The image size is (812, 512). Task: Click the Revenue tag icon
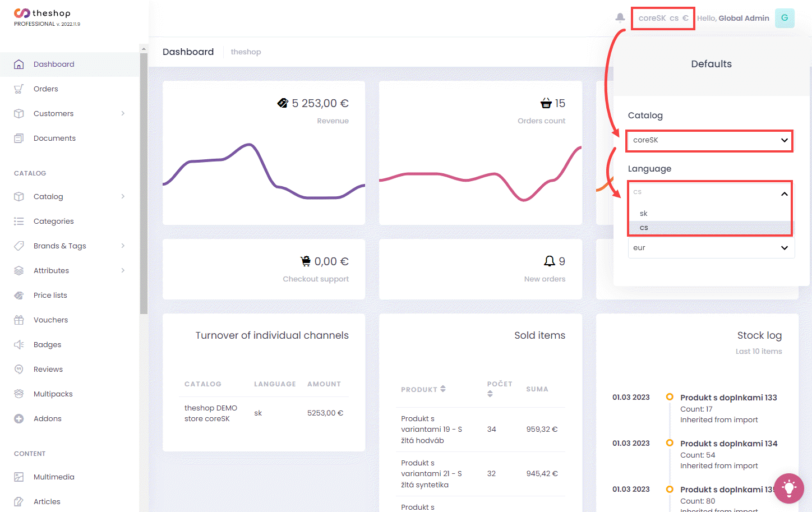point(283,103)
